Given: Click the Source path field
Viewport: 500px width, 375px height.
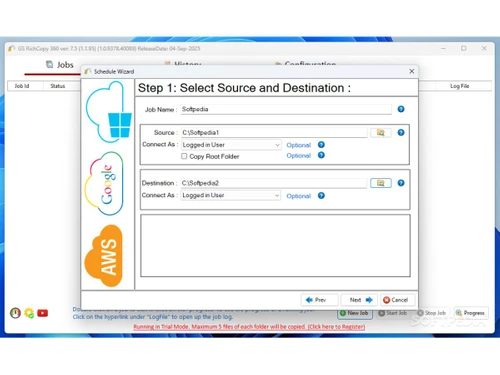Looking at the screenshot, I should click(274, 133).
